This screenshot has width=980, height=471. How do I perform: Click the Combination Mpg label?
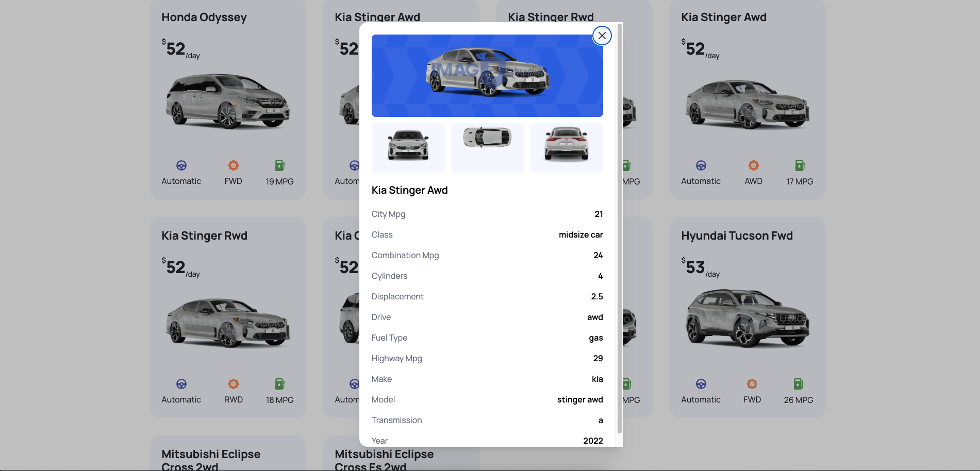[405, 255]
